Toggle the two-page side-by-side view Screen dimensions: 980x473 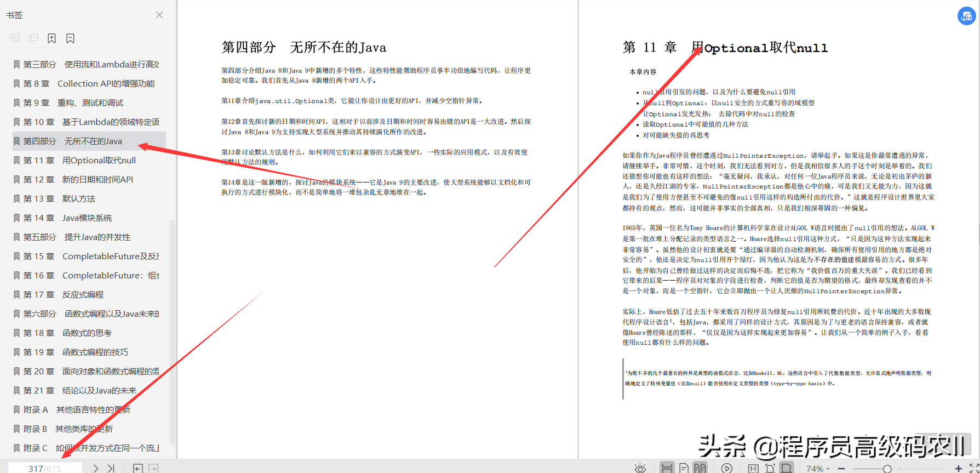click(x=700, y=468)
